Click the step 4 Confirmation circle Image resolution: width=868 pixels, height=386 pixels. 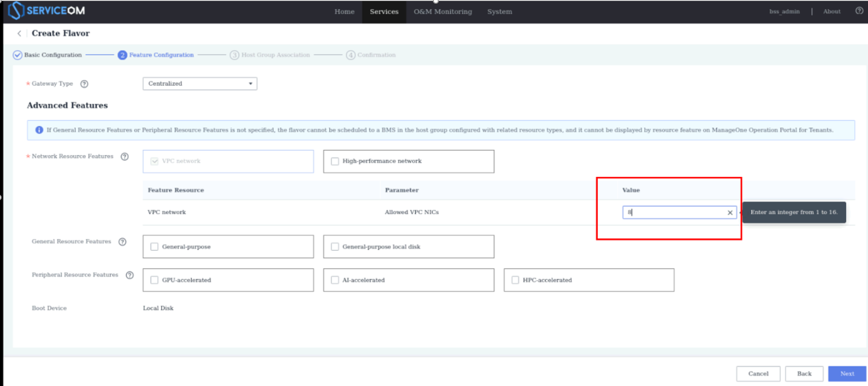(x=351, y=55)
